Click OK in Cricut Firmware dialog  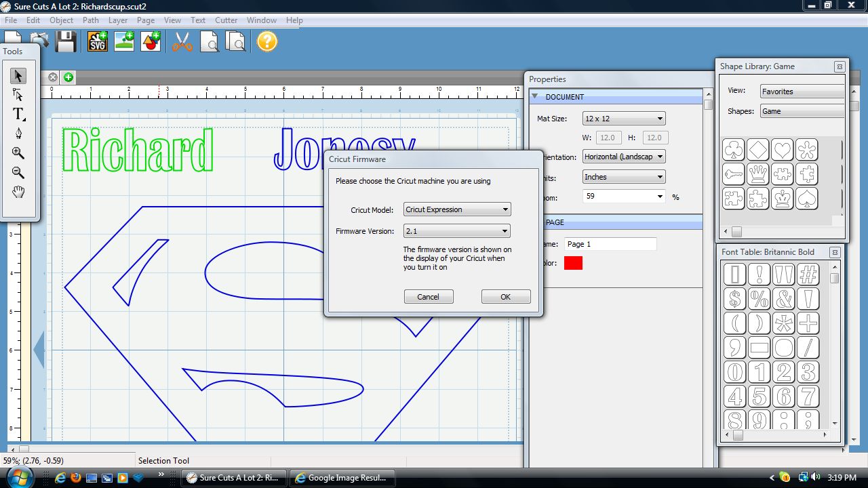pos(506,297)
